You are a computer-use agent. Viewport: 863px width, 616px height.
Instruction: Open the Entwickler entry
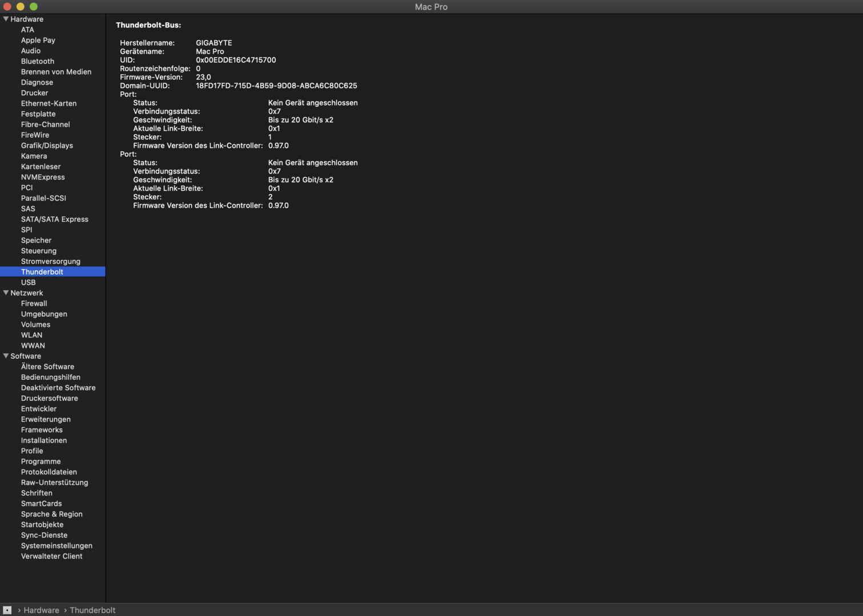[x=39, y=409]
